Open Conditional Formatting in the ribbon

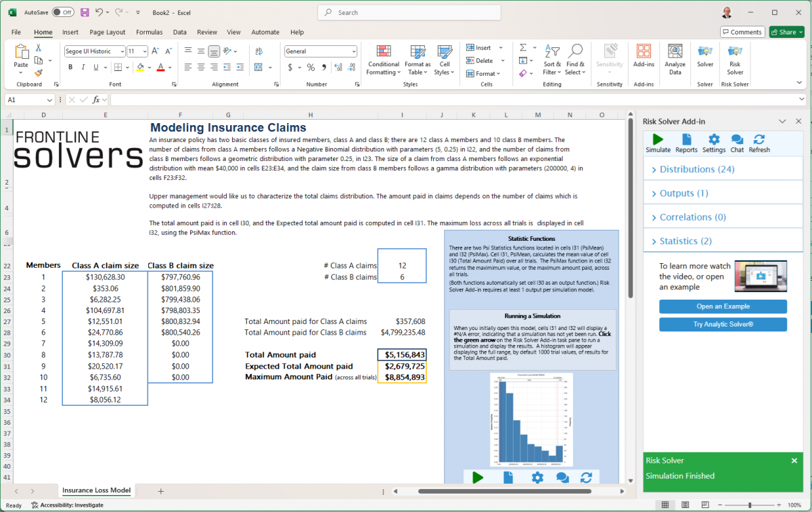(x=384, y=59)
